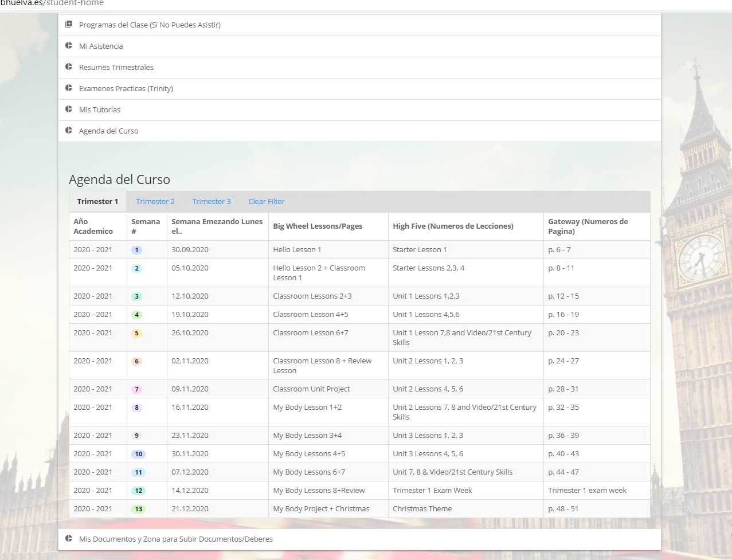The width and height of the screenshot is (732, 560).
Task: Click the date 14.12.2020
Action: [x=190, y=491]
